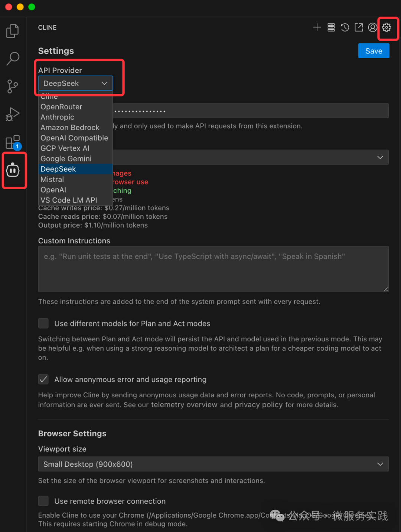Open the Cline history clock icon

click(x=345, y=27)
